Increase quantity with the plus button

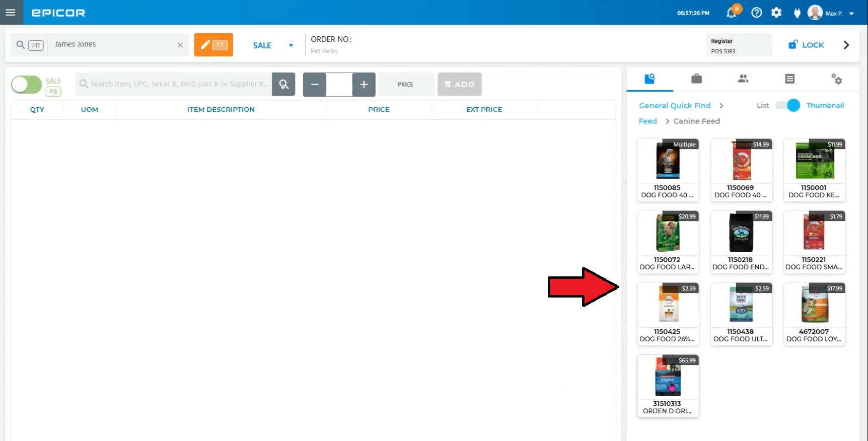tap(364, 85)
